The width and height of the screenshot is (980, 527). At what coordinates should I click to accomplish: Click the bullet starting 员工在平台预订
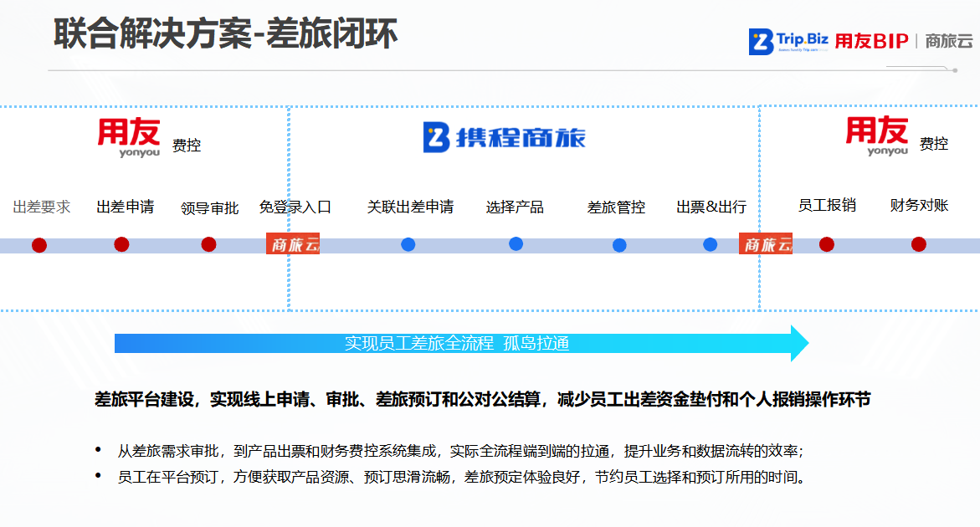(461, 477)
